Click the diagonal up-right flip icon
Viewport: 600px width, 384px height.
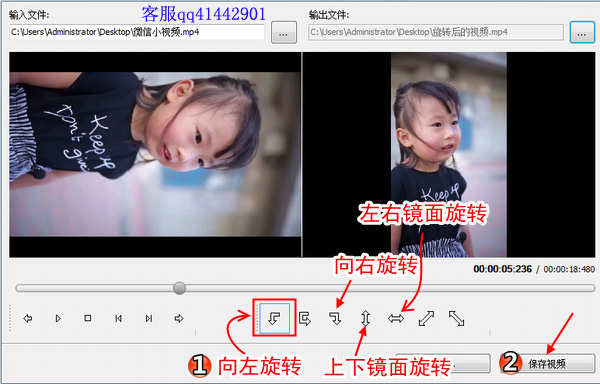tap(426, 318)
